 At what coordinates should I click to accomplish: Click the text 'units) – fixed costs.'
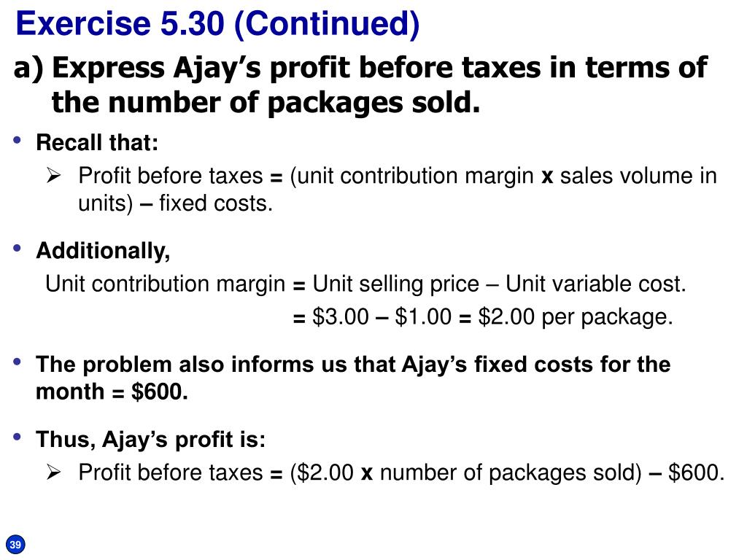click(175, 203)
